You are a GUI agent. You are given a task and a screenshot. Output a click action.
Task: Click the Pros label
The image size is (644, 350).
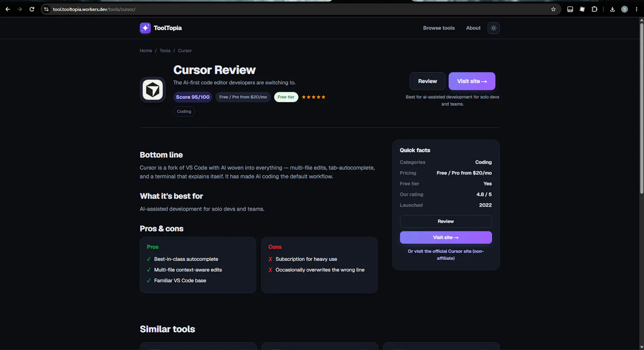(x=153, y=247)
